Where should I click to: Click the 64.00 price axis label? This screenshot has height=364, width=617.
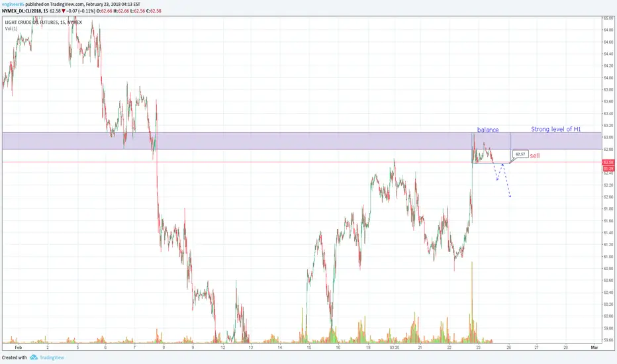[x=608, y=78]
